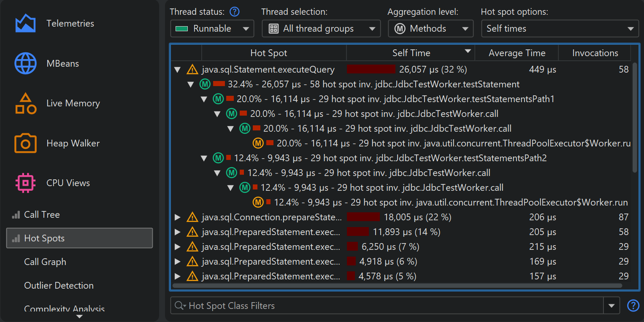The width and height of the screenshot is (644, 322).
Task: Open the Call Graph view
Action: click(x=45, y=262)
